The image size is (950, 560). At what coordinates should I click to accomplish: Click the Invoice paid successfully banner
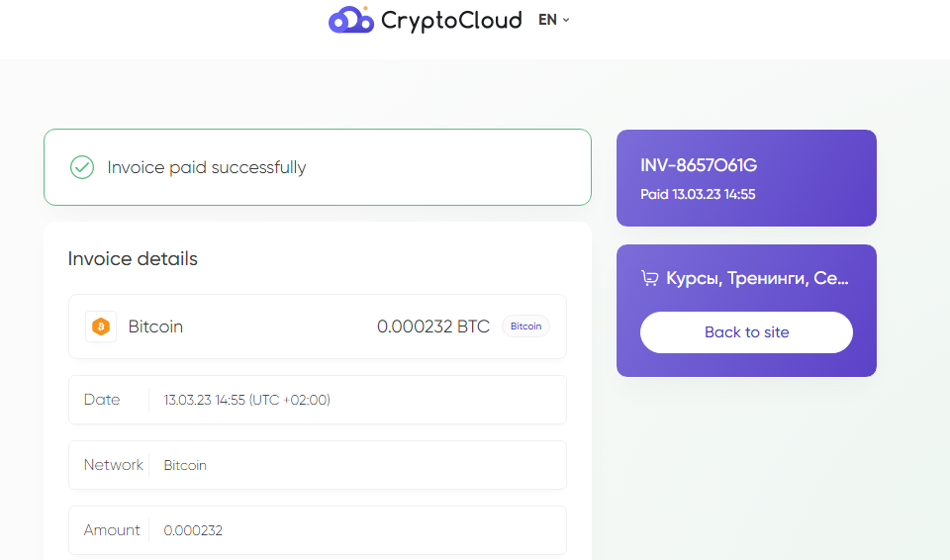click(x=318, y=167)
